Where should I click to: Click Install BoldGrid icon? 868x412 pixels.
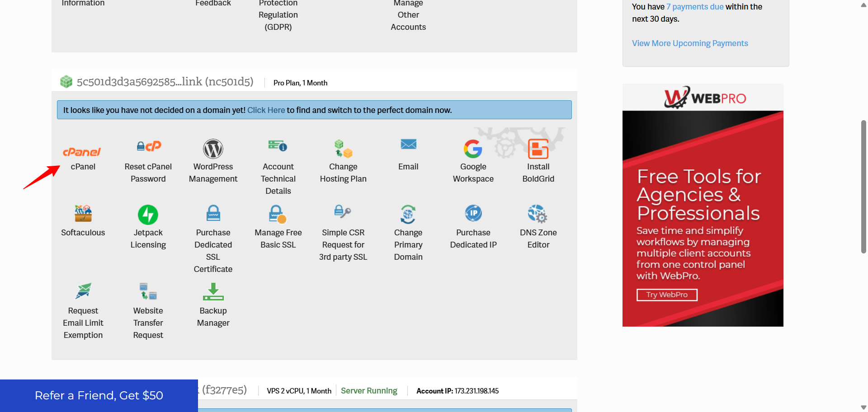(538, 149)
